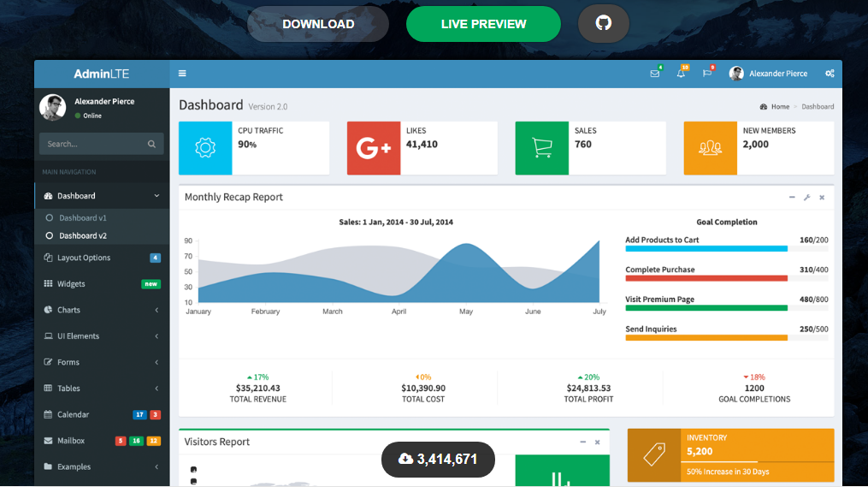The height and width of the screenshot is (487, 868).
Task: Click header user avatar image
Action: tap(736, 73)
